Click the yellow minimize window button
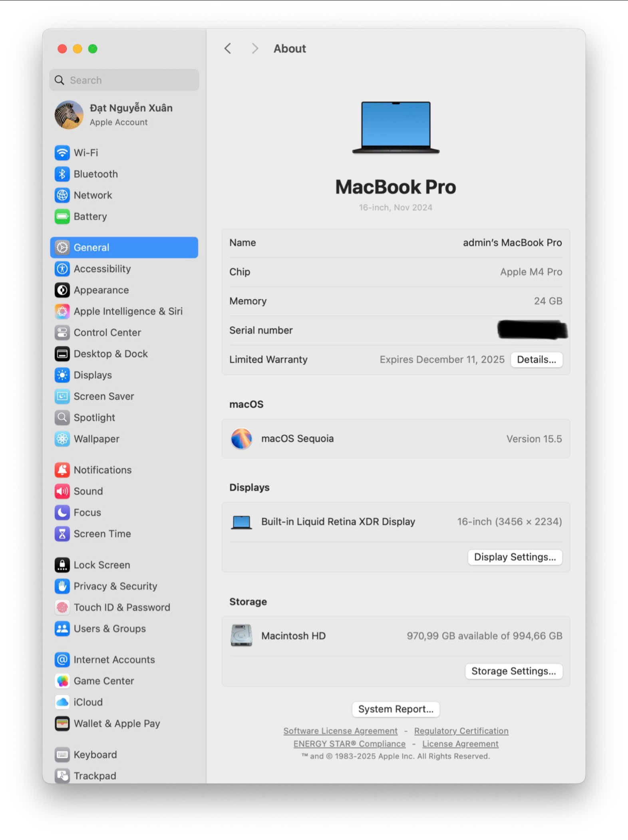628x840 pixels. [78, 49]
